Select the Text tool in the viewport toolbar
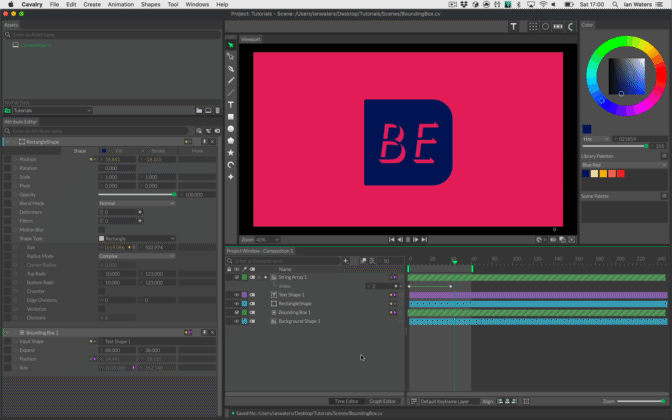This screenshot has width=672, height=420. click(x=231, y=104)
